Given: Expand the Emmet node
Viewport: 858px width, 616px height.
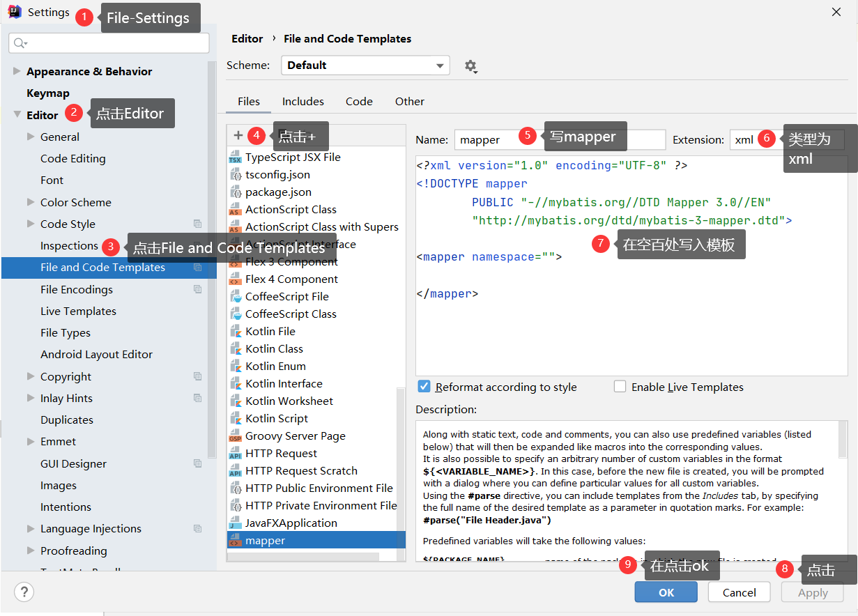Looking at the screenshot, I should (x=31, y=441).
